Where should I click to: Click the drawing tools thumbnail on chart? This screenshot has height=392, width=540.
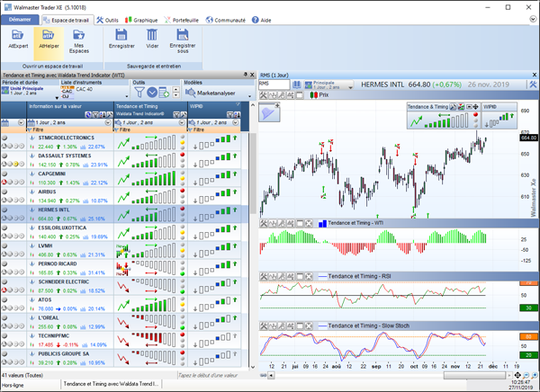(269, 112)
